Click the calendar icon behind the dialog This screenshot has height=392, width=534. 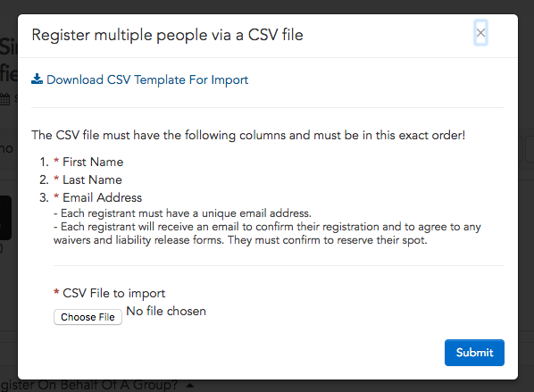tap(4, 99)
